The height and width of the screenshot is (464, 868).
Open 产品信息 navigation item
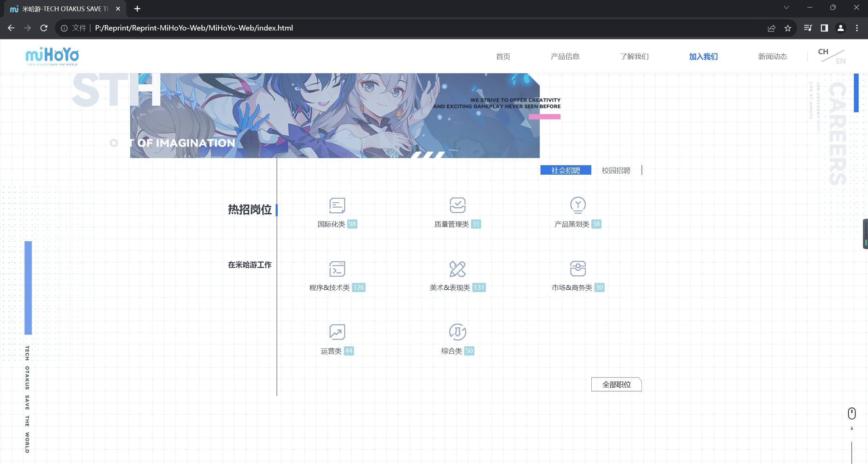(x=565, y=57)
